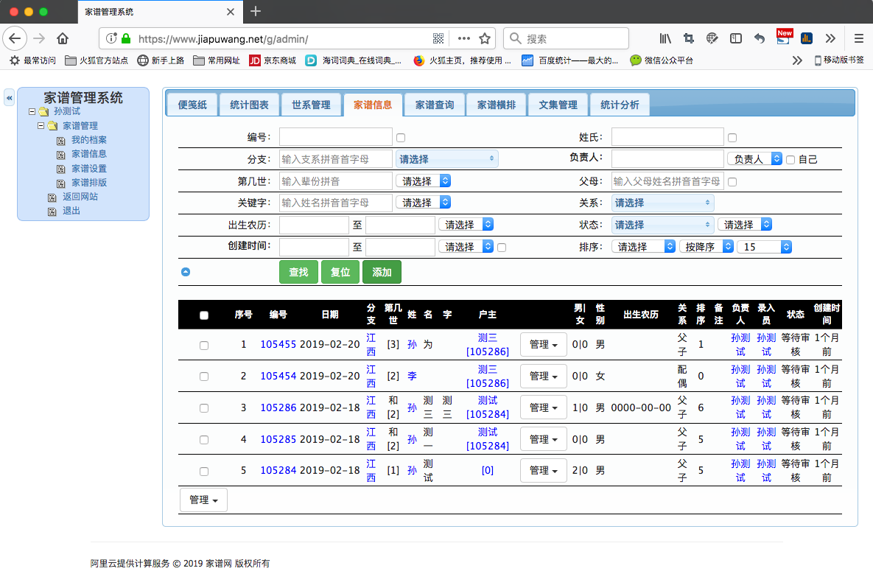
Task: Open the browser home page icon
Action: (63, 38)
